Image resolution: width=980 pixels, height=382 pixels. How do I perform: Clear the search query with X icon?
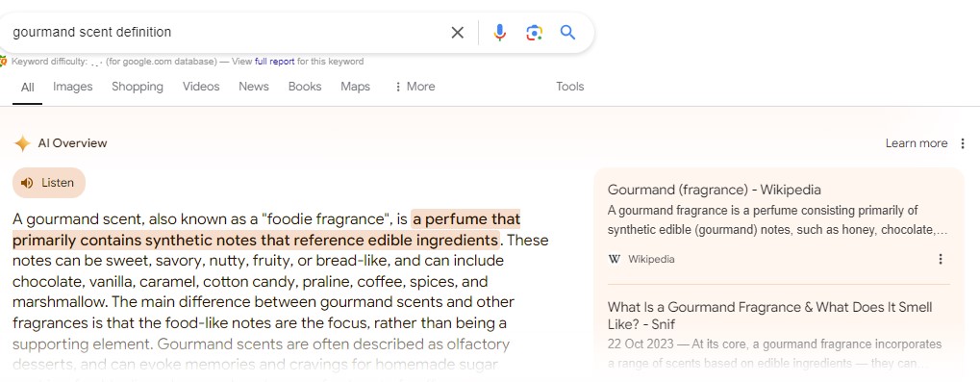point(458,33)
